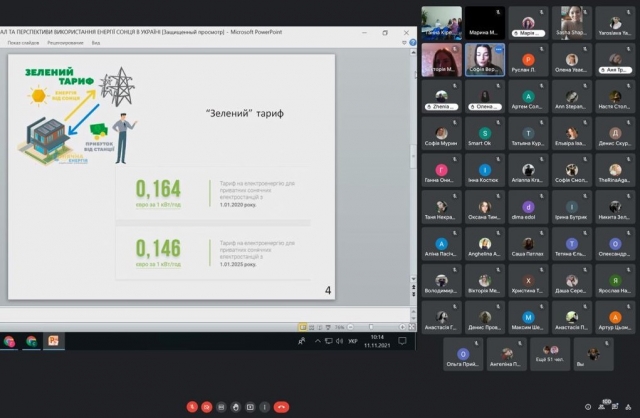Open the participants list showing 100
This screenshot has height=418, width=640.
(x=602, y=405)
